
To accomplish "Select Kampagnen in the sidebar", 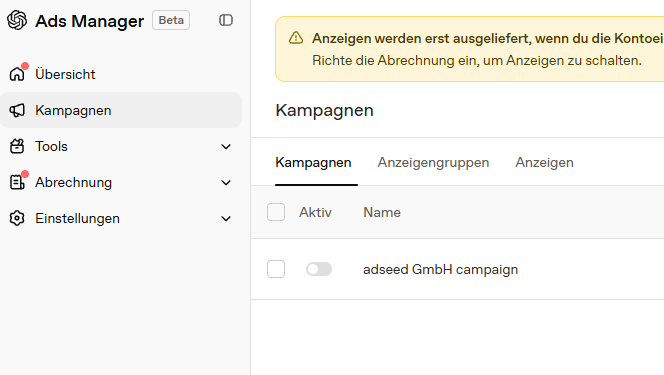I will (121, 110).
